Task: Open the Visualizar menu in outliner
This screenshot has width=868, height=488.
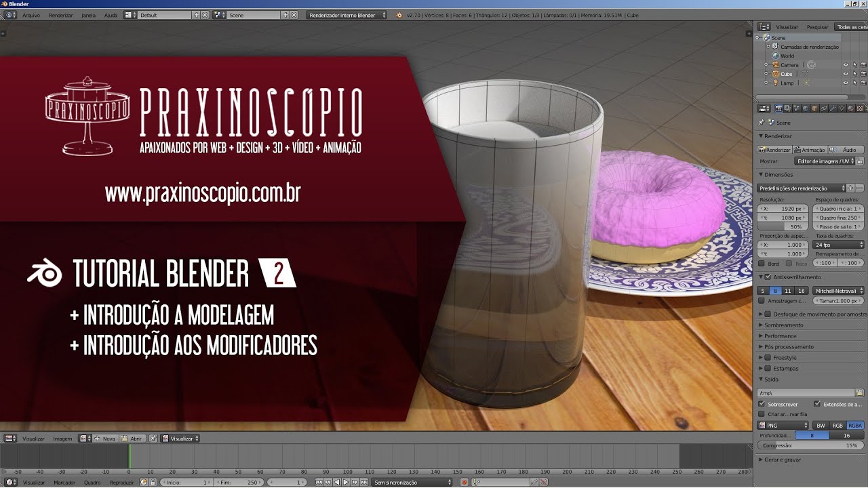Action: (x=787, y=27)
